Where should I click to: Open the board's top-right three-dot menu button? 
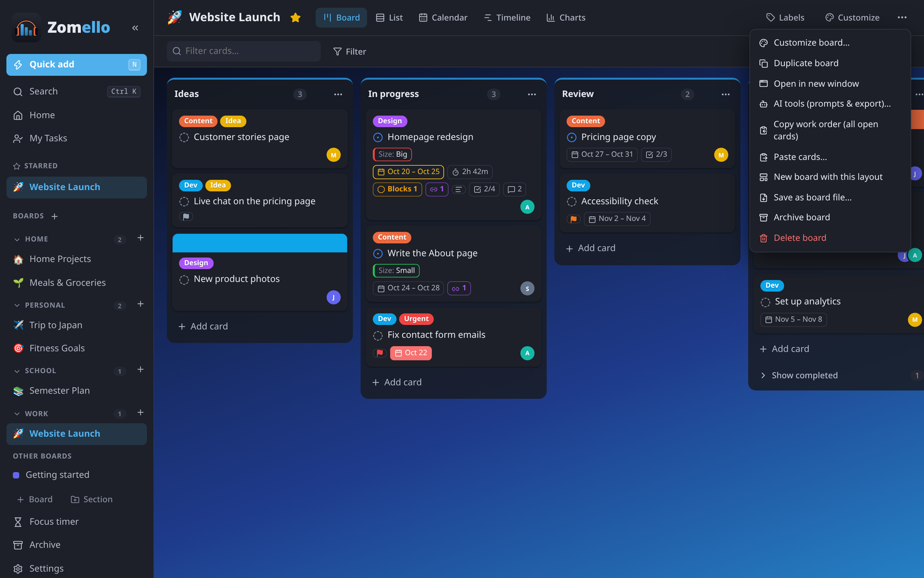902,17
